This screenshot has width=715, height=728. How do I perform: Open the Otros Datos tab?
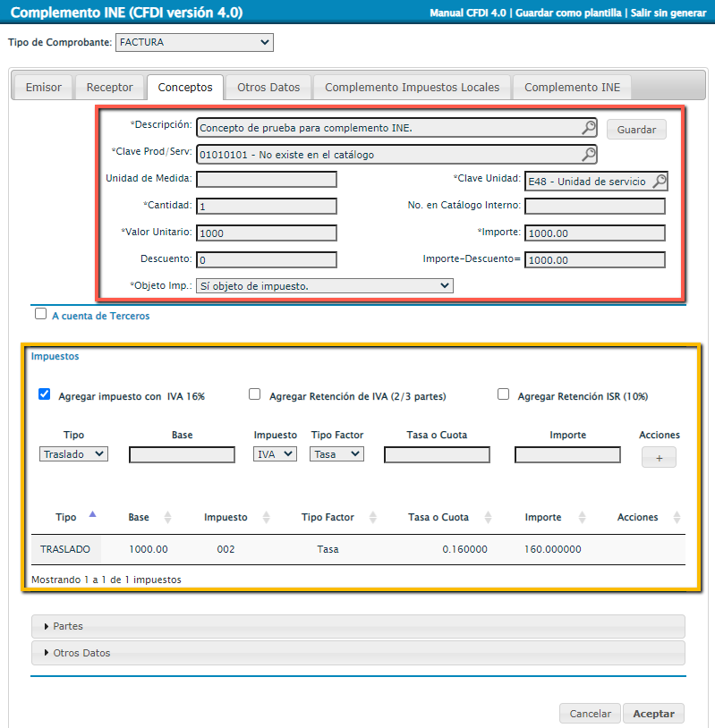[x=268, y=88]
